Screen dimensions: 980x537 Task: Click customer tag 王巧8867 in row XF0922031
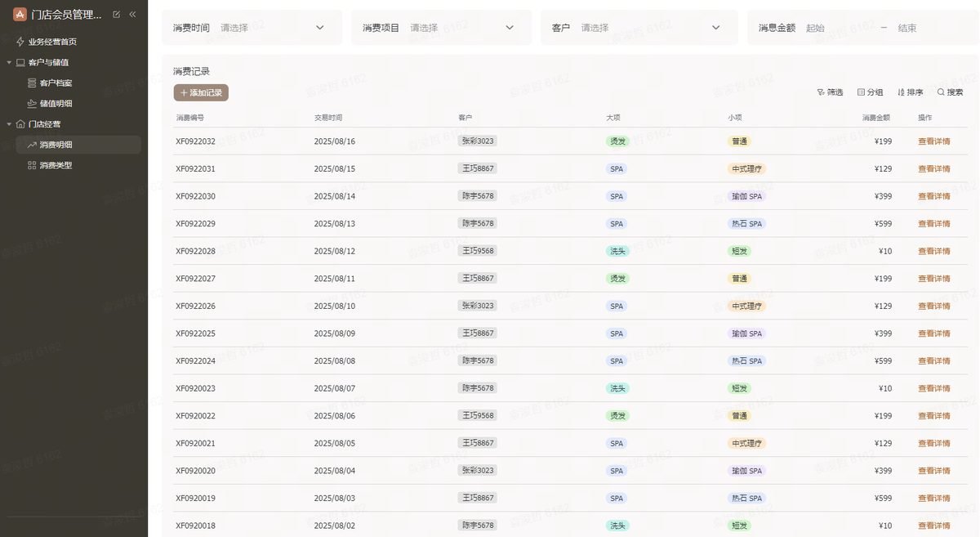(x=478, y=168)
